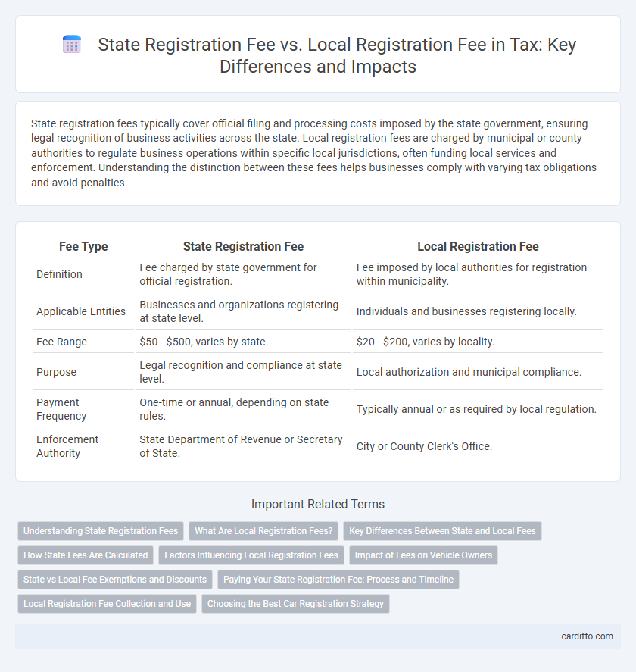
Task: Click the cardiffo.com footer text
Action: point(587,636)
